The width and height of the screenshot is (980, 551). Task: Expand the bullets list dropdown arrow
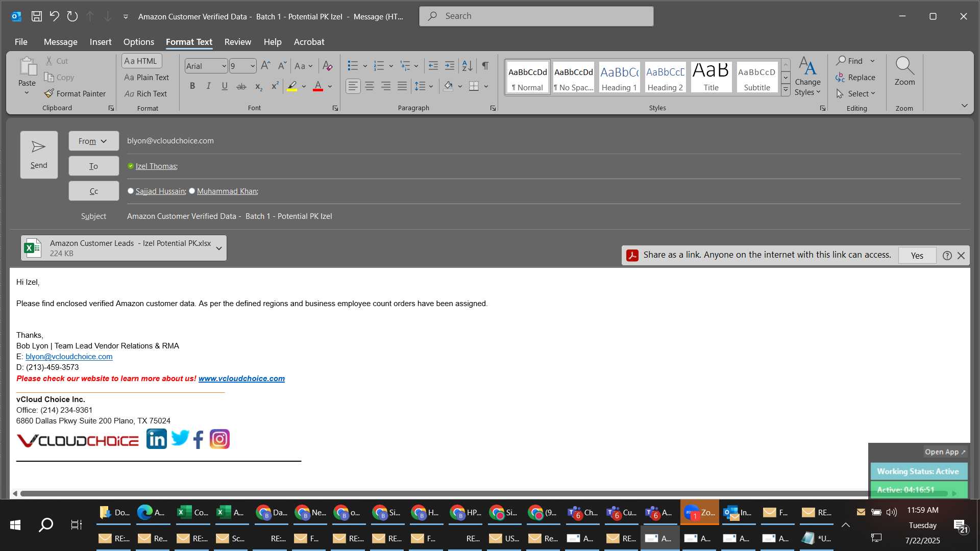(x=365, y=66)
